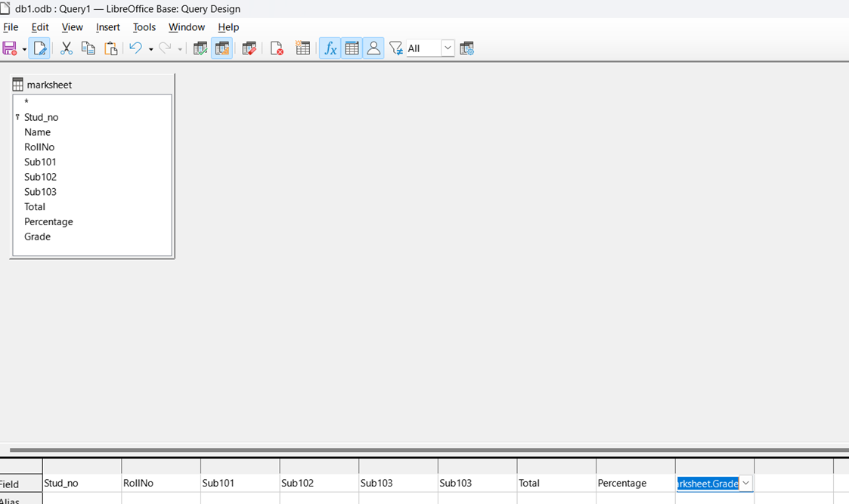This screenshot has width=849, height=504.
Task: Open Add Table or Query icon
Action: [302, 48]
